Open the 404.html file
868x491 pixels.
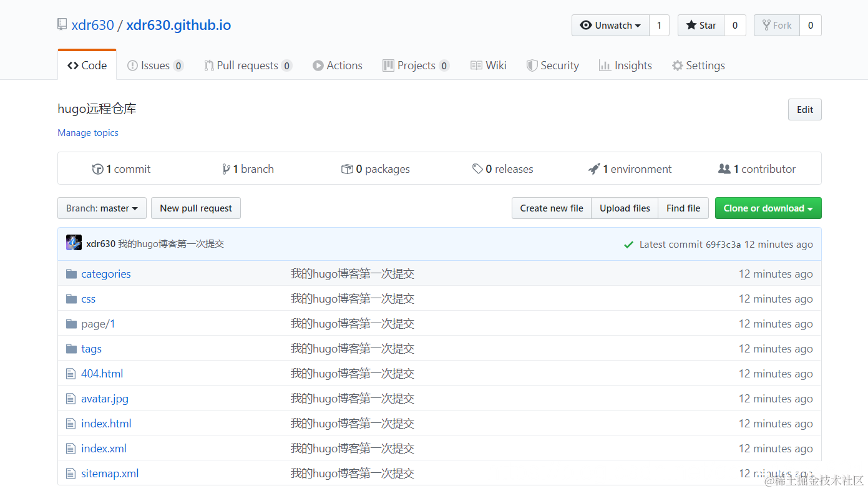coord(102,374)
